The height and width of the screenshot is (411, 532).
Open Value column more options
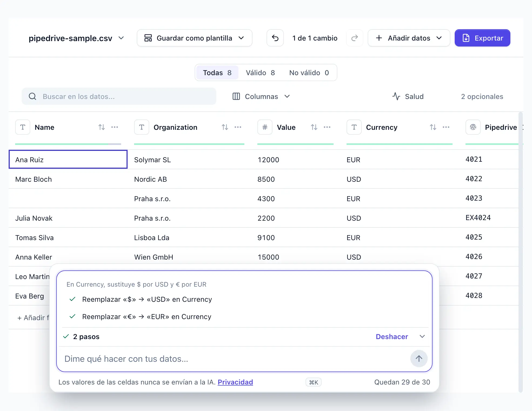point(327,127)
